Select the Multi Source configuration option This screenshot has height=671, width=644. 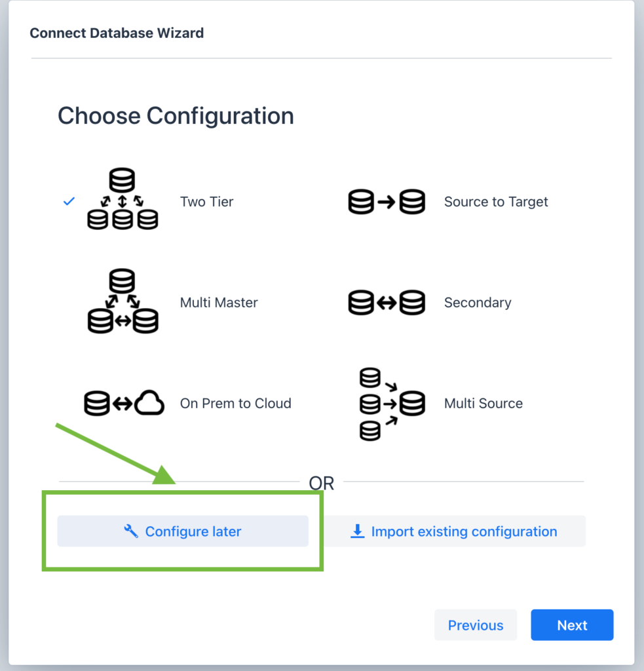click(483, 403)
